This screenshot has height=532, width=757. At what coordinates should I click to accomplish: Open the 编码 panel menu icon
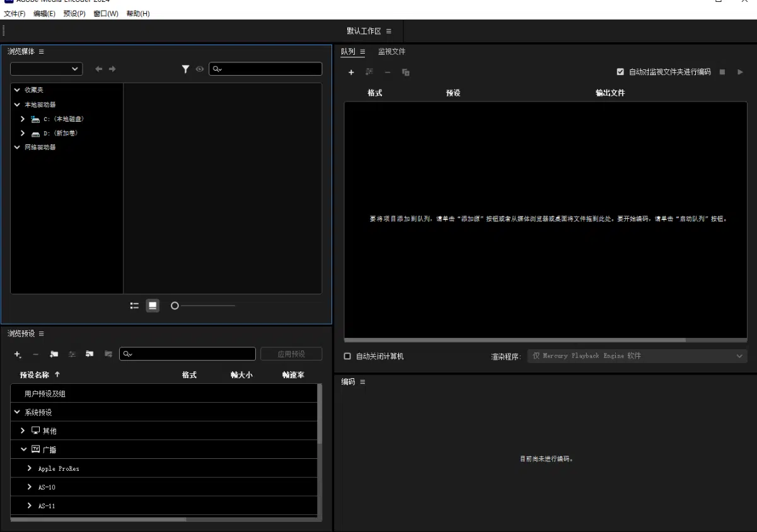(x=362, y=382)
